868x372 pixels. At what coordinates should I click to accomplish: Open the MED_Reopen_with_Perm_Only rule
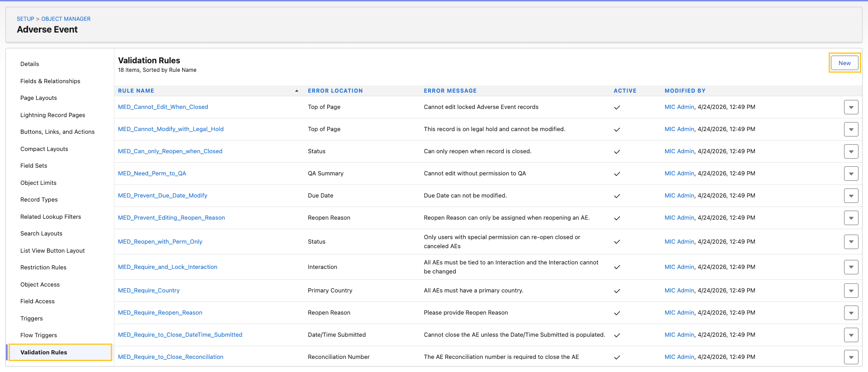pyautogui.click(x=160, y=242)
